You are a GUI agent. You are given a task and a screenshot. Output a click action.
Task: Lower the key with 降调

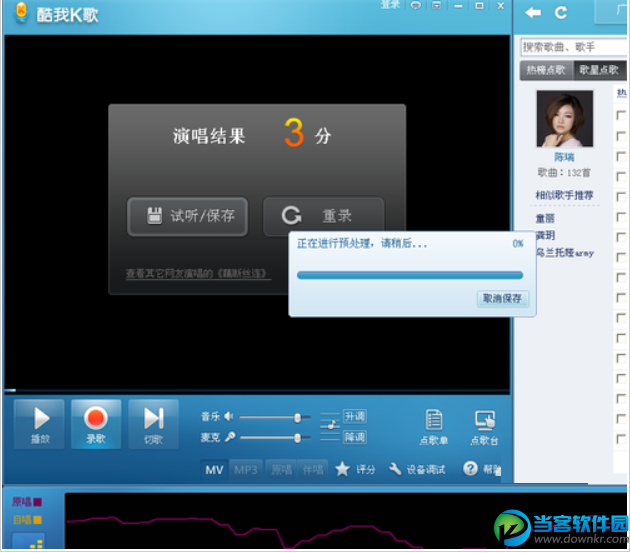354,437
